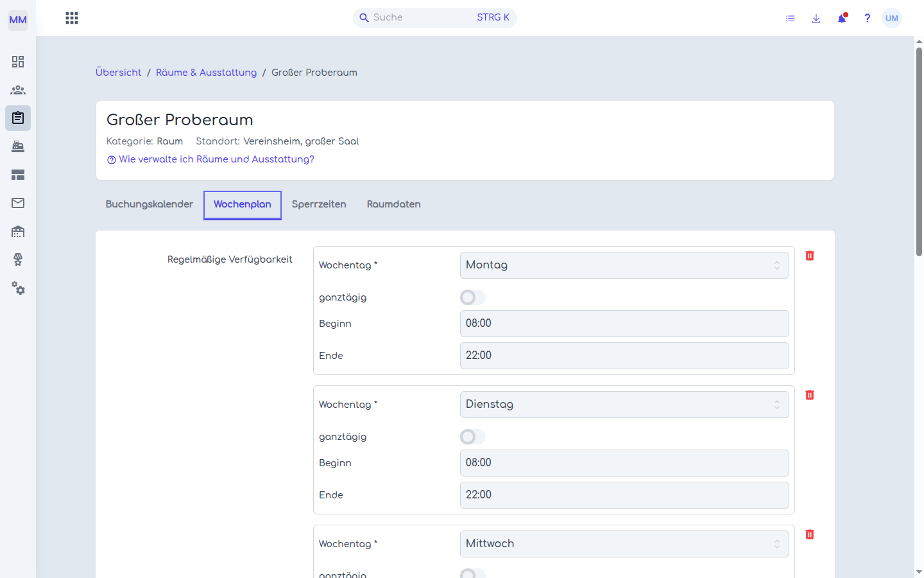This screenshot has height=578, width=924.
Task: Open the apps grid menu
Action: pyautogui.click(x=72, y=18)
